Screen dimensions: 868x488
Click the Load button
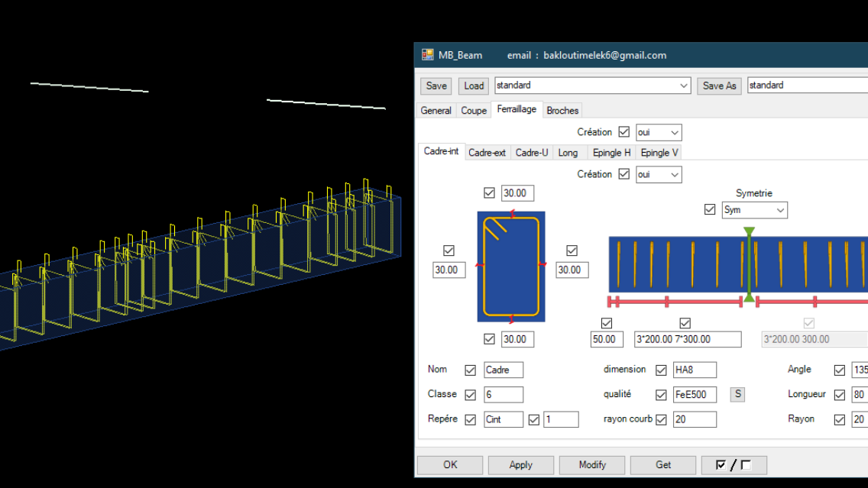(473, 86)
